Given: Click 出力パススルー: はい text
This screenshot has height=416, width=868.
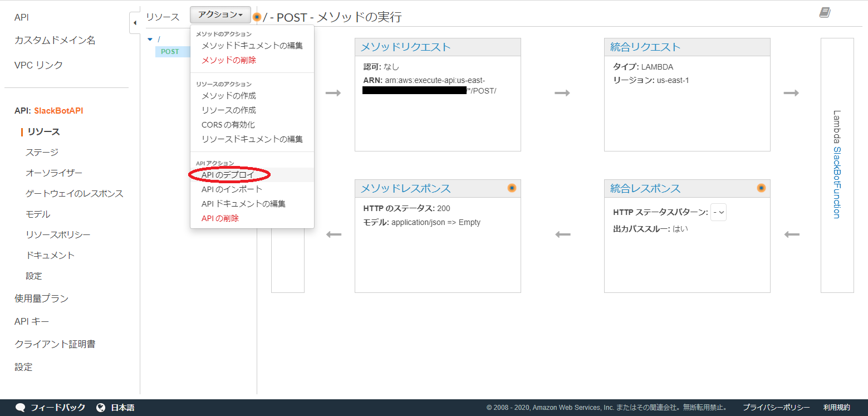Looking at the screenshot, I should point(650,229).
